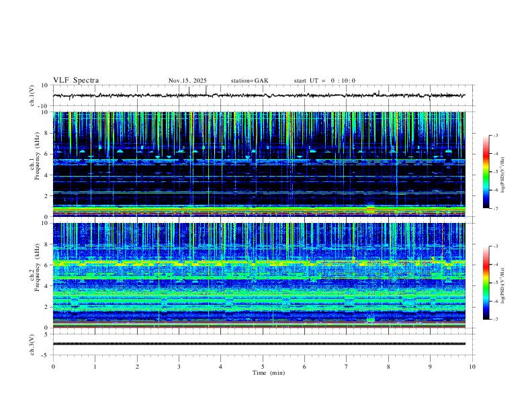The height and width of the screenshot is (411, 532).
Task: Click the date 'Nov.15, 2025'
Action: (187, 81)
